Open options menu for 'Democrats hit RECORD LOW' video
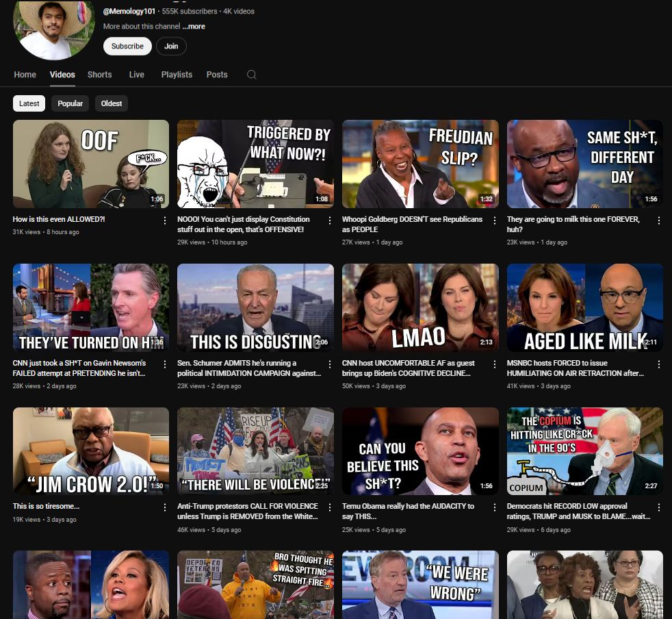 (659, 507)
